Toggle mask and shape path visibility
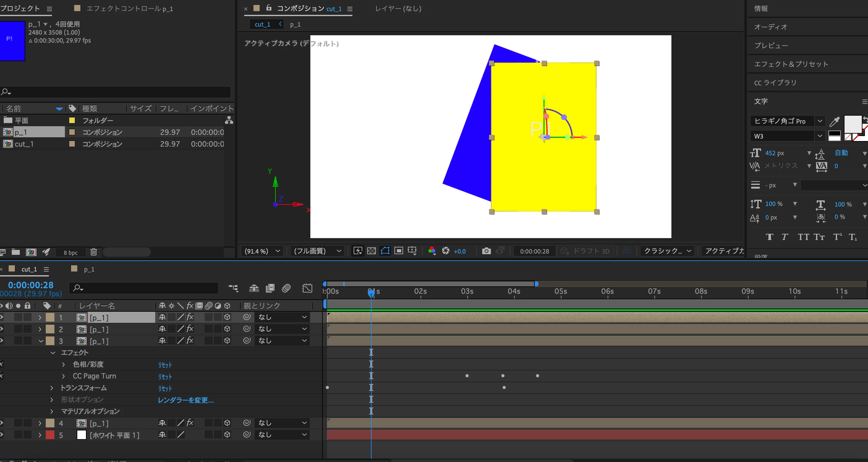 click(385, 251)
